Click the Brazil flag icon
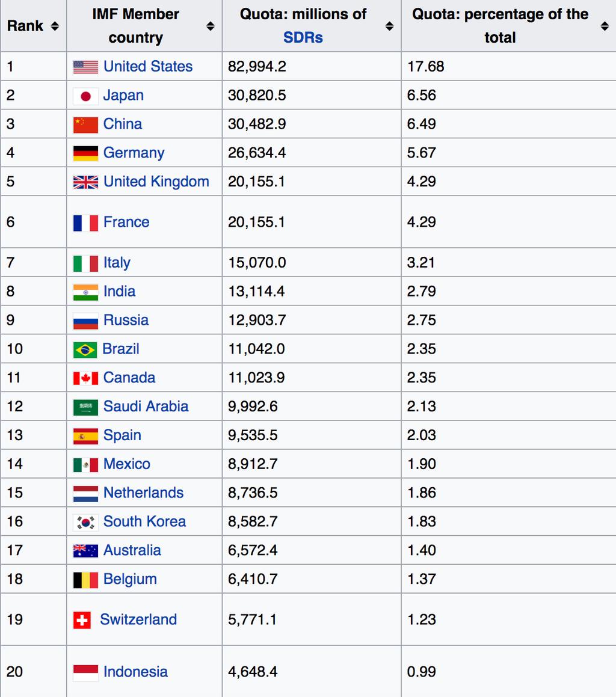Image resolution: width=616 pixels, height=697 pixels. tap(85, 350)
